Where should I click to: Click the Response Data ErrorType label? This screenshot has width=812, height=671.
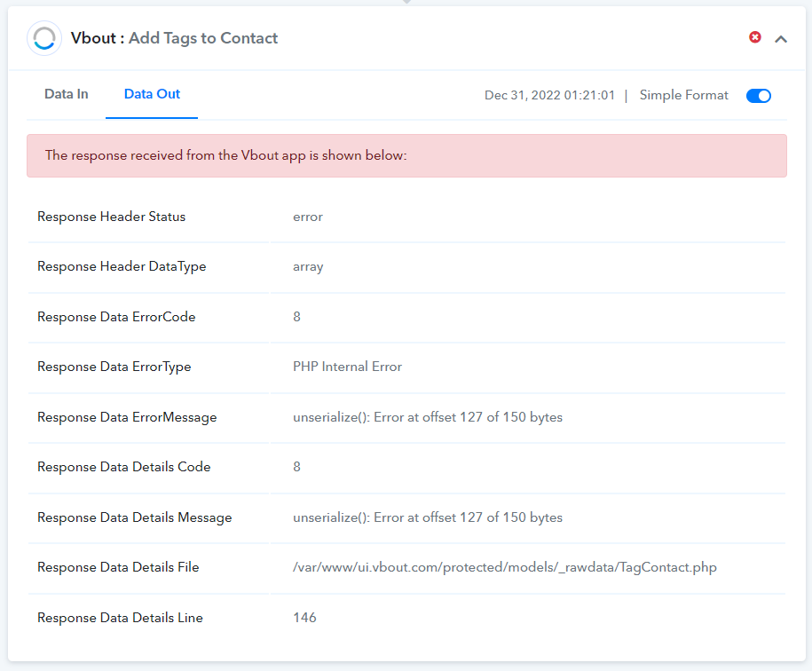click(x=114, y=367)
